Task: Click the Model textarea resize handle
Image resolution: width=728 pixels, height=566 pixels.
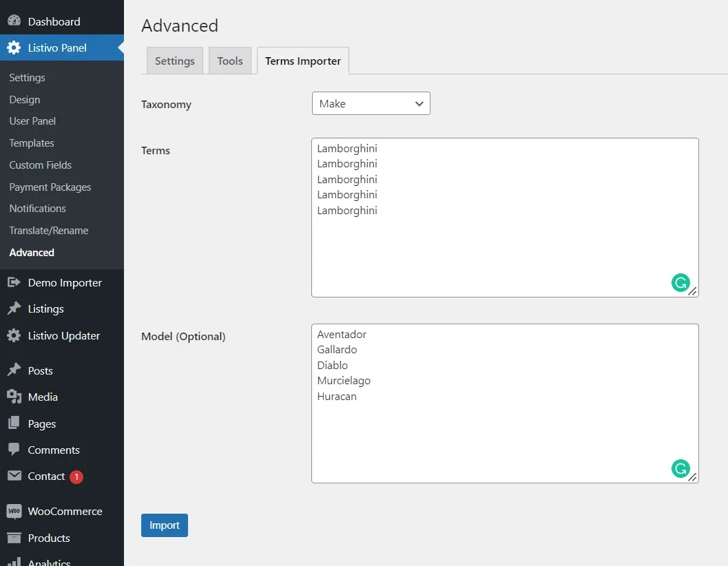Action: (x=693, y=477)
